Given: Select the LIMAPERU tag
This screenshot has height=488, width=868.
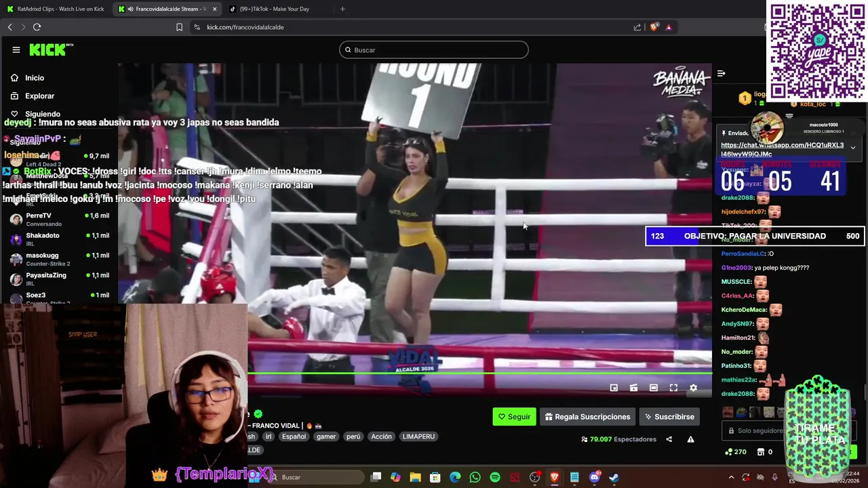Looking at the screenshot, I should click(418, 436).
